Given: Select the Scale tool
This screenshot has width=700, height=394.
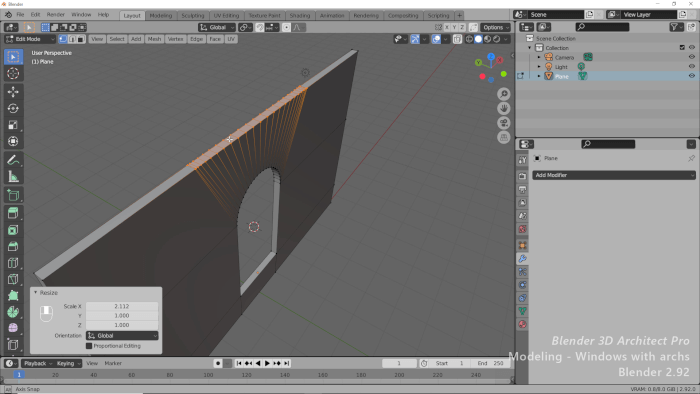Looking at the screenshot, I should click(x=13, y=124).
